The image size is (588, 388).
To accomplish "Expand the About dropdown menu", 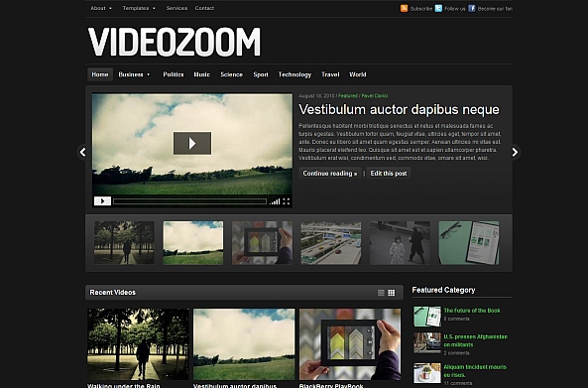I will tap(101, 8).
